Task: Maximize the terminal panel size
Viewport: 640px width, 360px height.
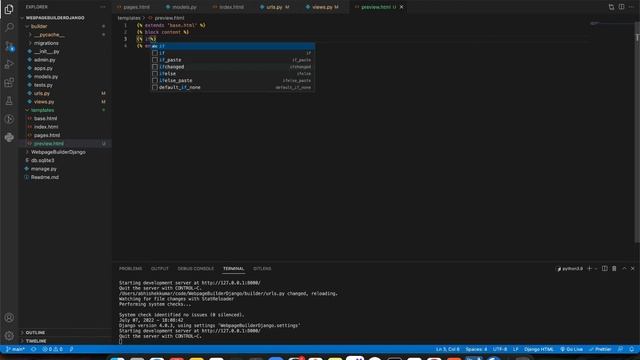Action: point(624,269)
